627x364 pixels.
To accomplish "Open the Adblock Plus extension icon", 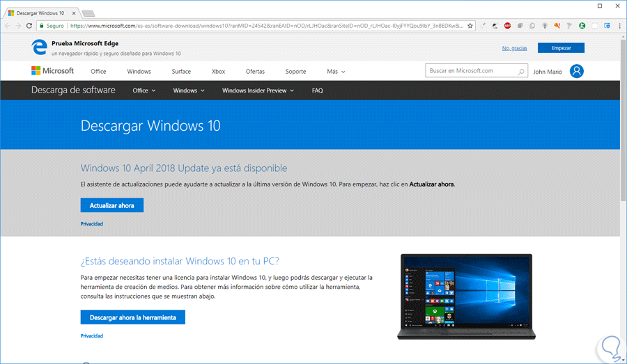I will [x=507, y=26].
